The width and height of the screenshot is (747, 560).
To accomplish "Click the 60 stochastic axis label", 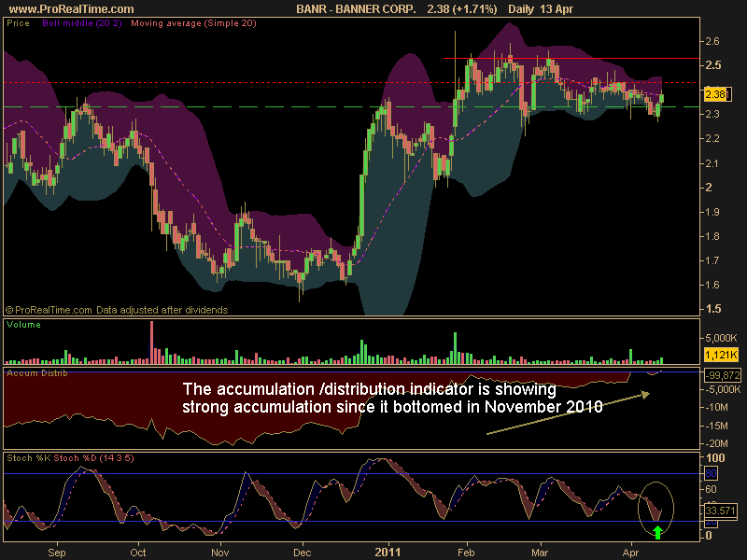I will [711, 489].
